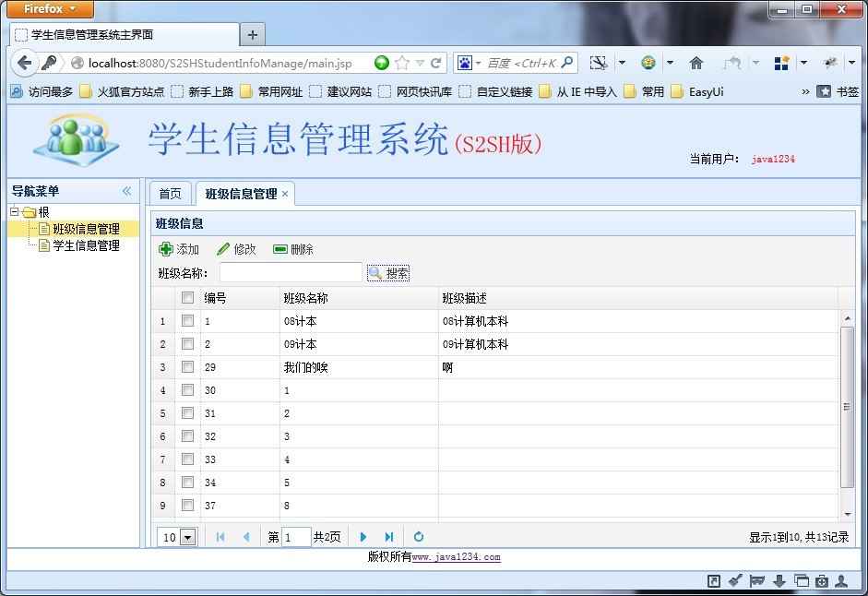Go to previous page of class grid

point(246,537)
